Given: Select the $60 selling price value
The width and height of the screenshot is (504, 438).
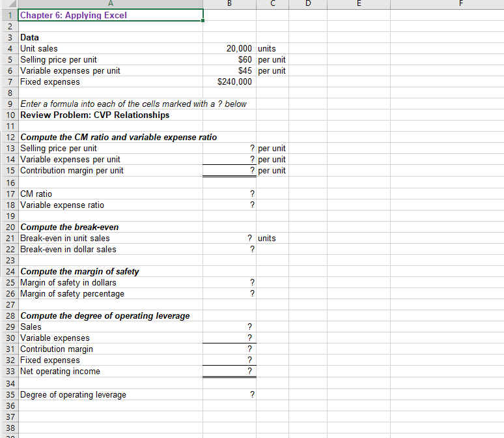Looking at the screenshot, I should tap(229, 59).
